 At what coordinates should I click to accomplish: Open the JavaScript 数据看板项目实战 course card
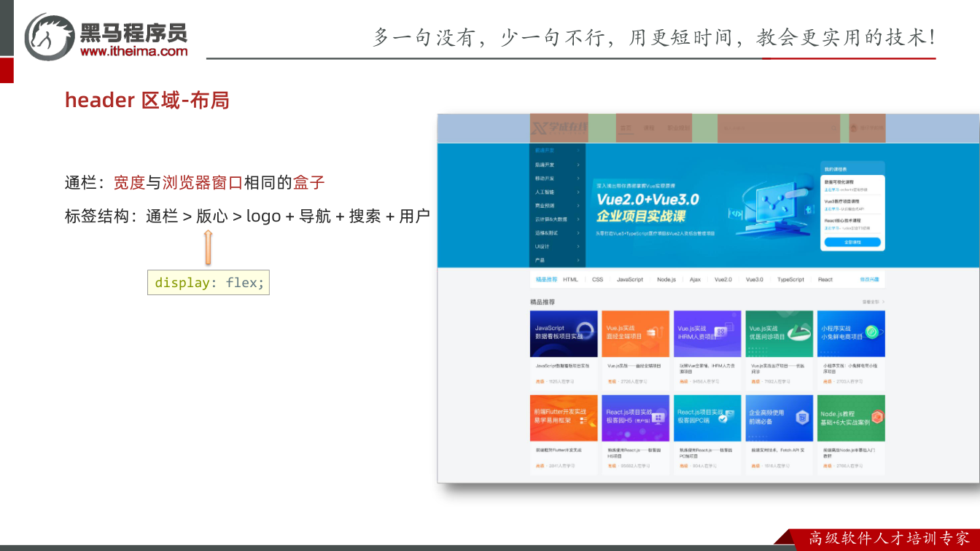coord(564,350)
